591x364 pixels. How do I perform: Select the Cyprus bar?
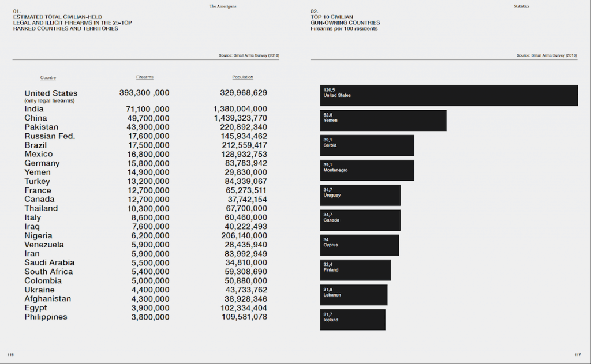360,245
